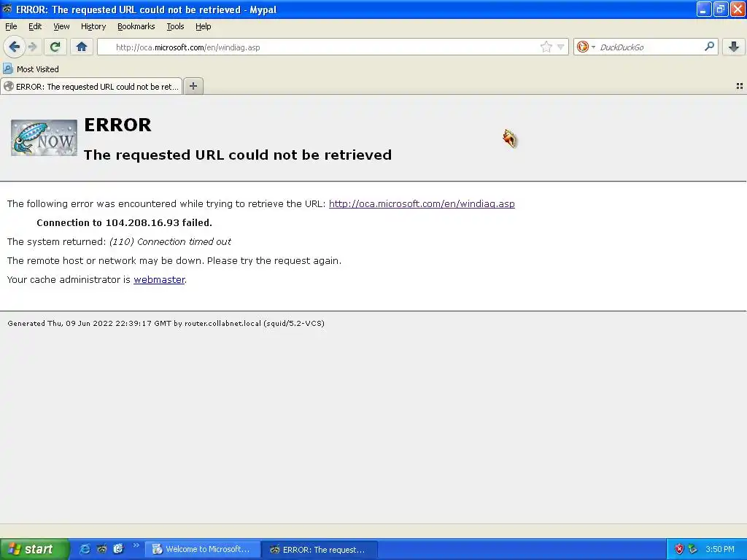This screenshot has width=747, height=560.
Task: Click the webmaster link
Action: click(x=159, y=279)
